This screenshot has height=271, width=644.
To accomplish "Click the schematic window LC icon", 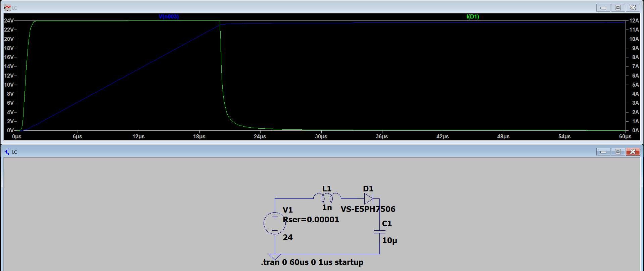I will pos(7,152).
